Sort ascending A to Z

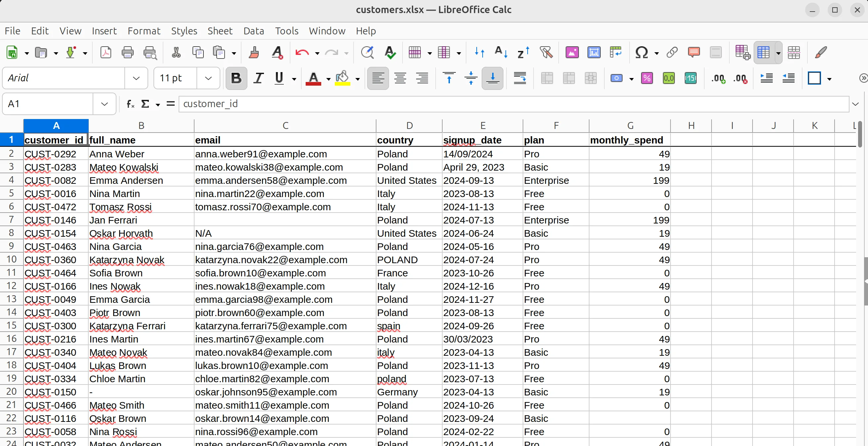click(501, 53)
